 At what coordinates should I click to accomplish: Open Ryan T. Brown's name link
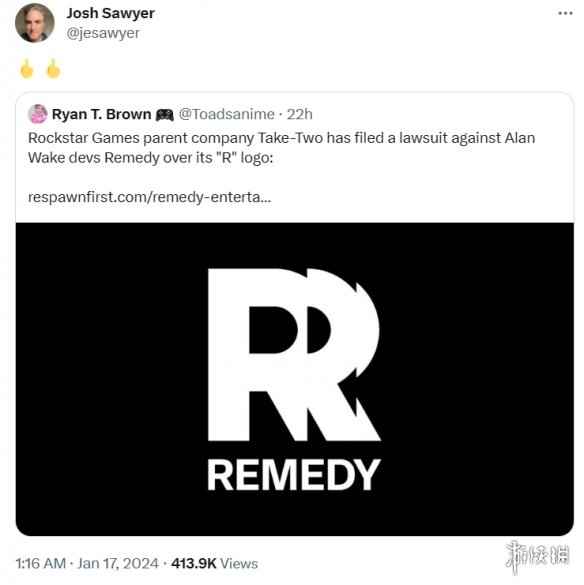point(102,115)
